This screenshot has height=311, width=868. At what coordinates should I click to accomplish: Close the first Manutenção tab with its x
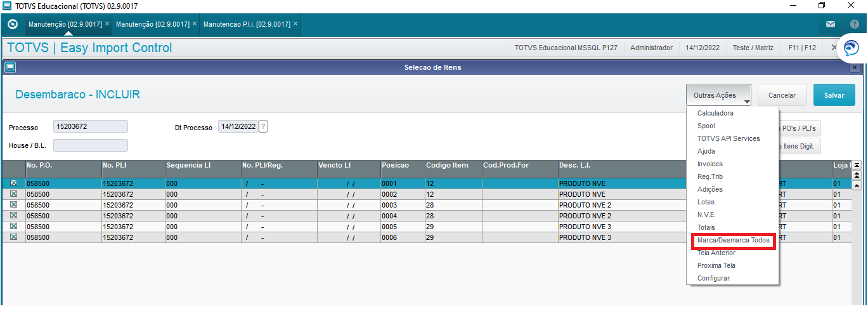point(107,23)
